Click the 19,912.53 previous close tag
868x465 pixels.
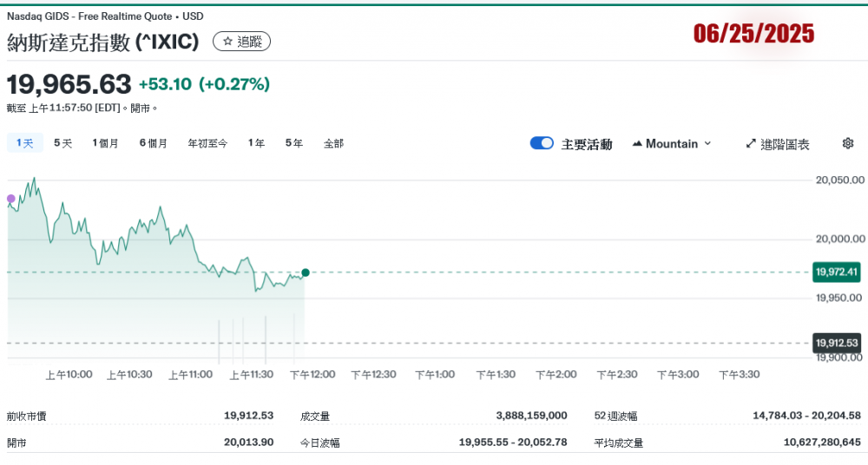[837, 343]
